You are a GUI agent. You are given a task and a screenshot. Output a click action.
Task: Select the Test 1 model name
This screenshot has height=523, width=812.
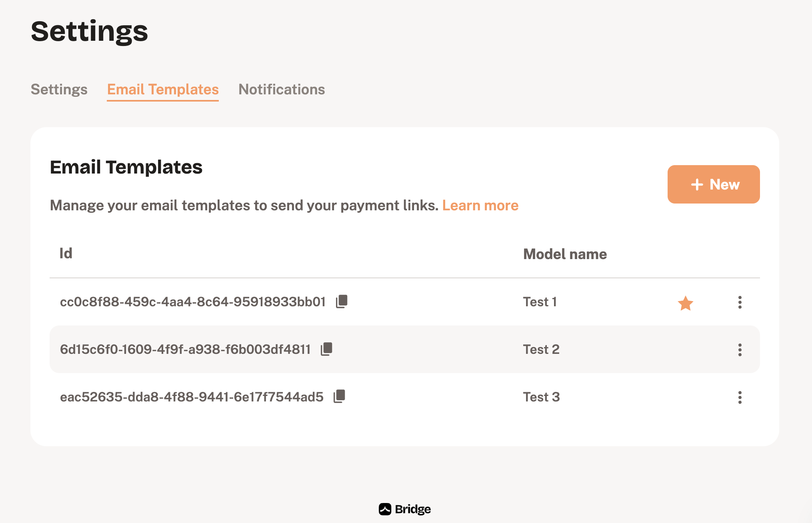[x=540, y=302]
